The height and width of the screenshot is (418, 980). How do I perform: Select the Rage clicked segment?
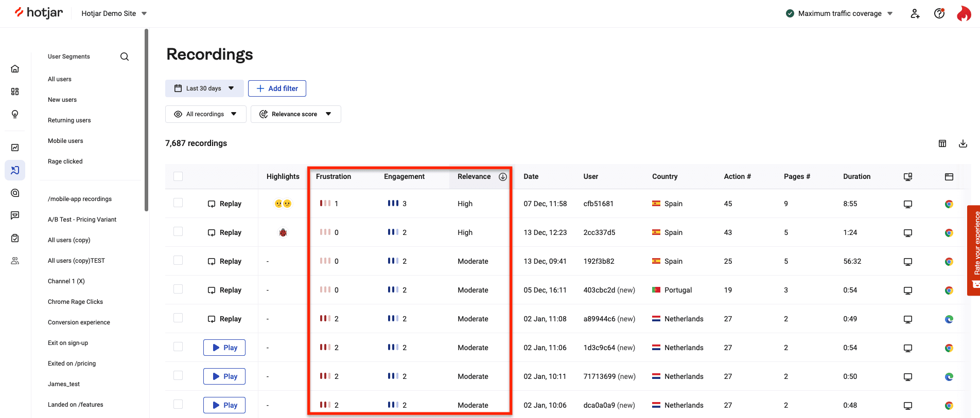tap(65, 161)
